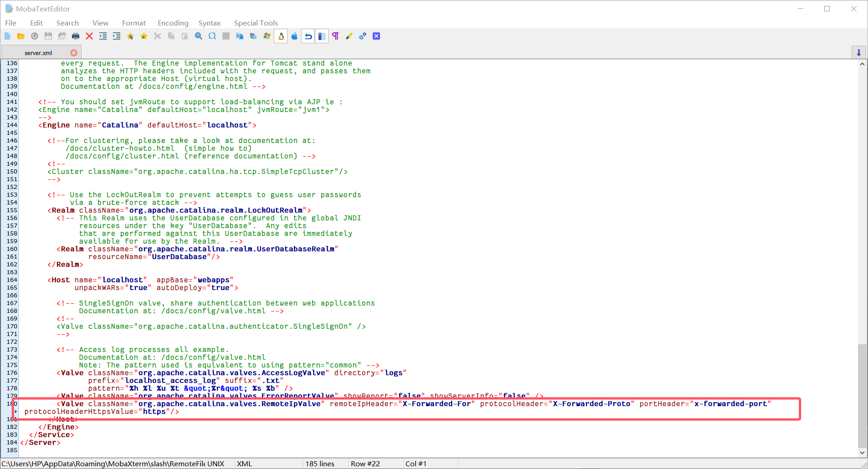Indent selected lines
The width and height of the screenshot is (868, 469).
117,36
